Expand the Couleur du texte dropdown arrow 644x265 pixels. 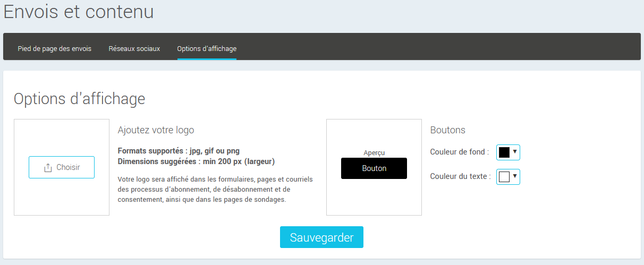[x=515, y=177]
